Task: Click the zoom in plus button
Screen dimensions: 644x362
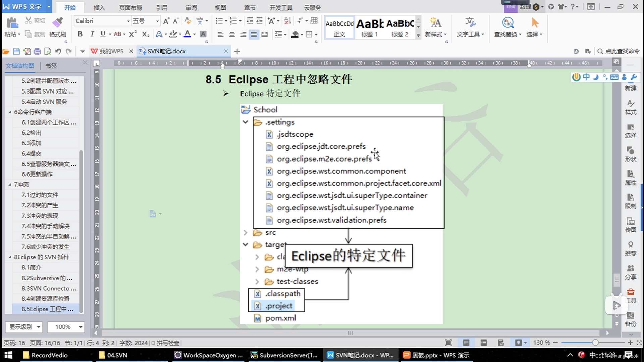Action: pyautogui.click(x=630, y=343)
